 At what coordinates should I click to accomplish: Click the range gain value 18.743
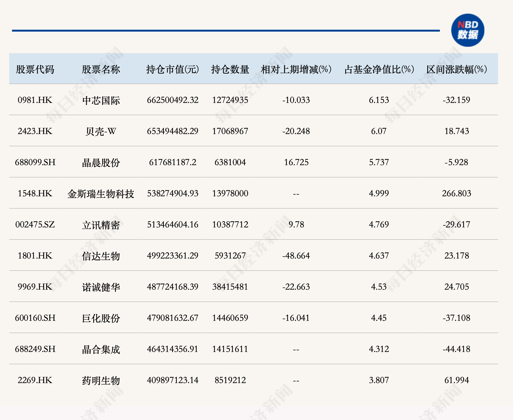point(457,131)
